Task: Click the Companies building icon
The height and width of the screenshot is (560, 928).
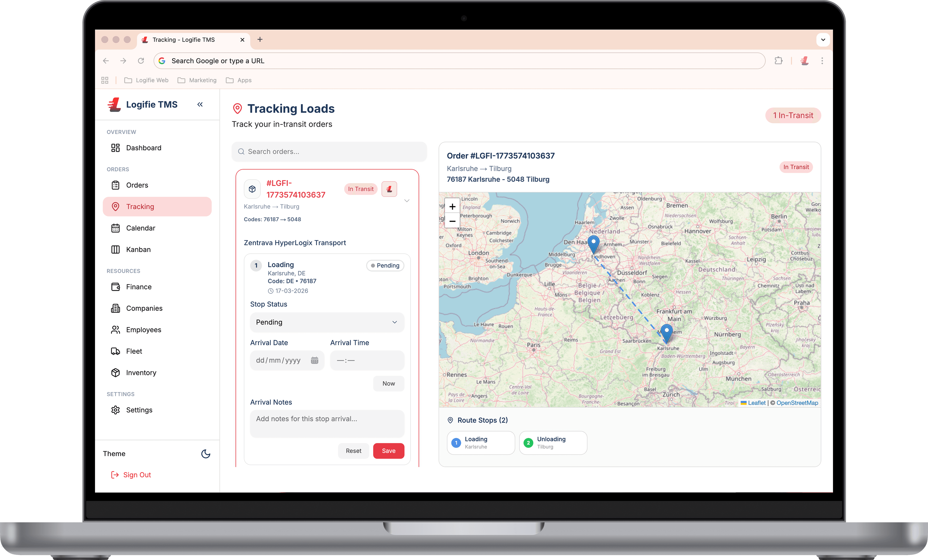Action: 115,308
